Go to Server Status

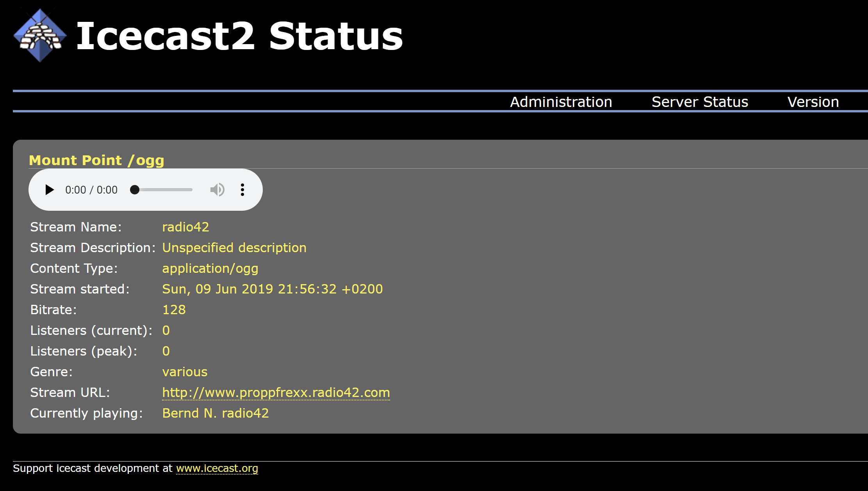coord(700,102)
